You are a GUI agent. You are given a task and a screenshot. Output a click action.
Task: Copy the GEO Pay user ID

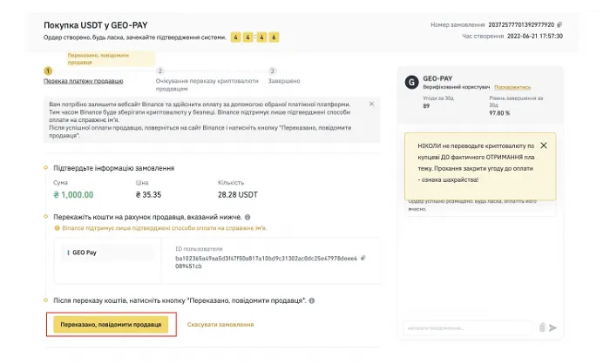pyautogui.click(x=363, y=258)
